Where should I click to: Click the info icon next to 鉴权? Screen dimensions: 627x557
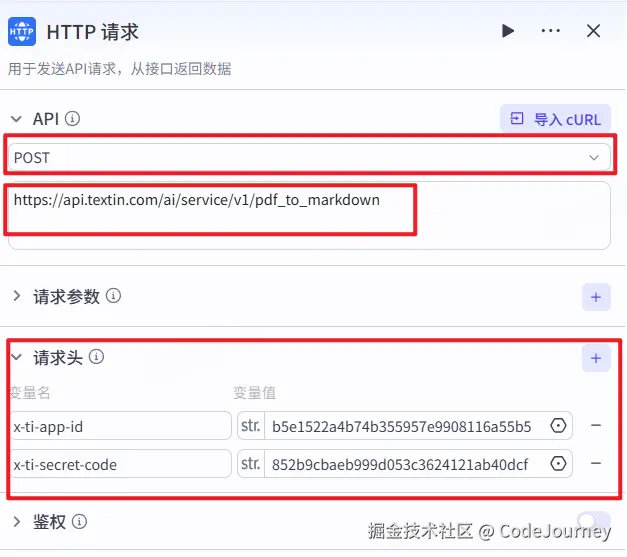[79, 521]
